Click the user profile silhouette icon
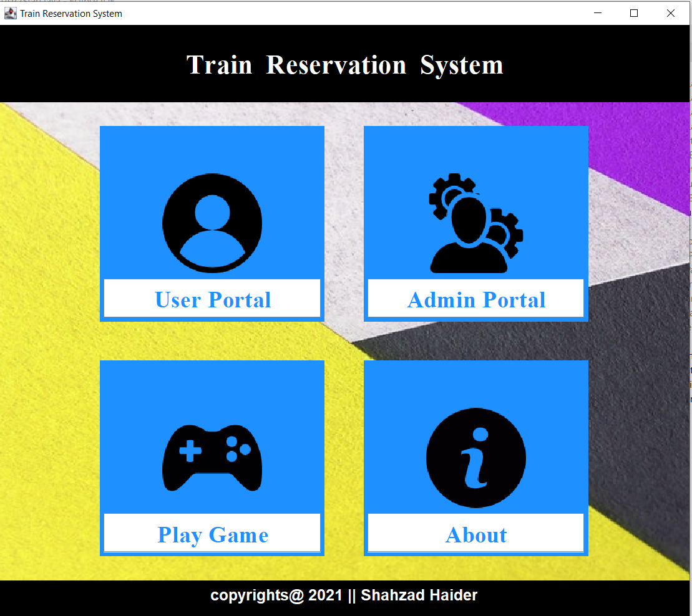 [212, 223]
